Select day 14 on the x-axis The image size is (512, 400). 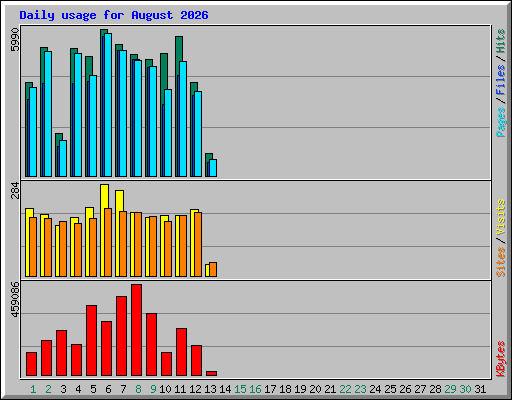pos(225,389)
